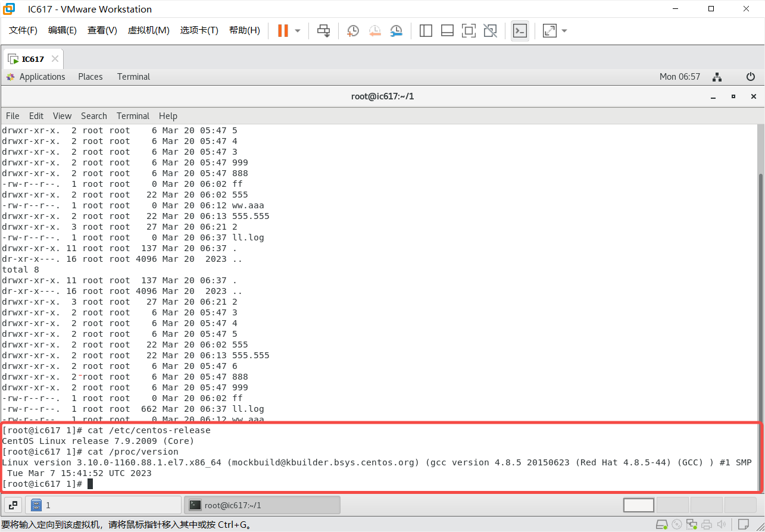Open the terminal File menu

click(13, 116)
